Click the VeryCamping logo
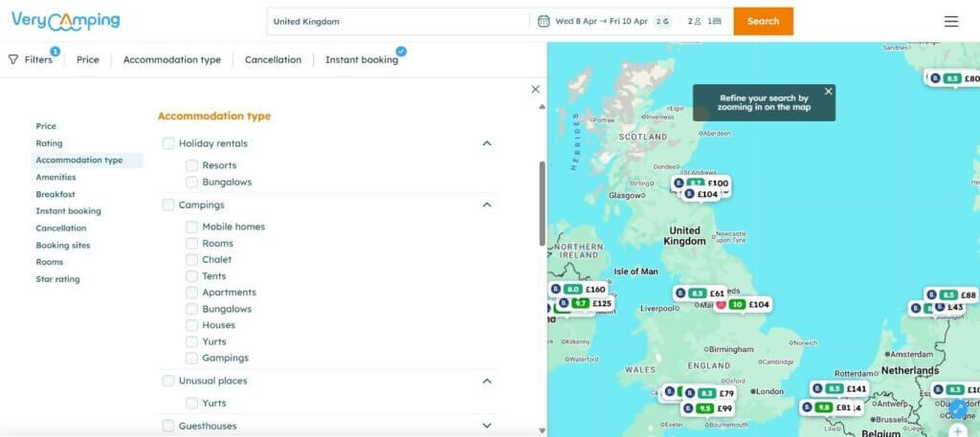This screenshot has height=437, width=980. [x=65, y=20]
